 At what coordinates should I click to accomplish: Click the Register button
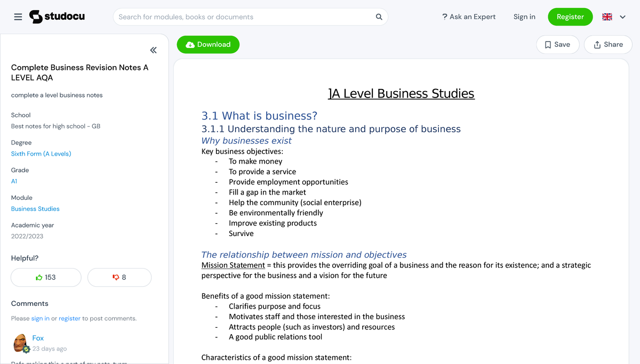(570, 17)
